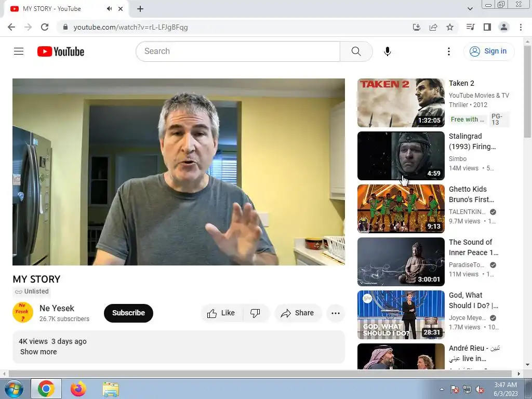Open a new browser tab
The image size is (532, 399).
140,9
